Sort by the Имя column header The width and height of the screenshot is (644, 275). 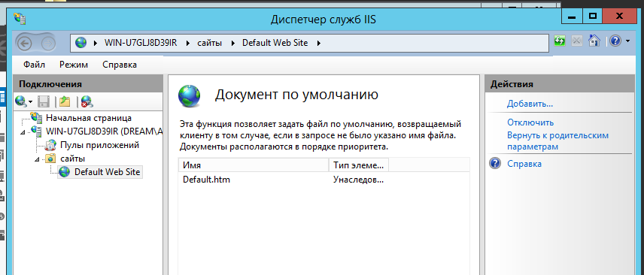[x=254, y=165]
